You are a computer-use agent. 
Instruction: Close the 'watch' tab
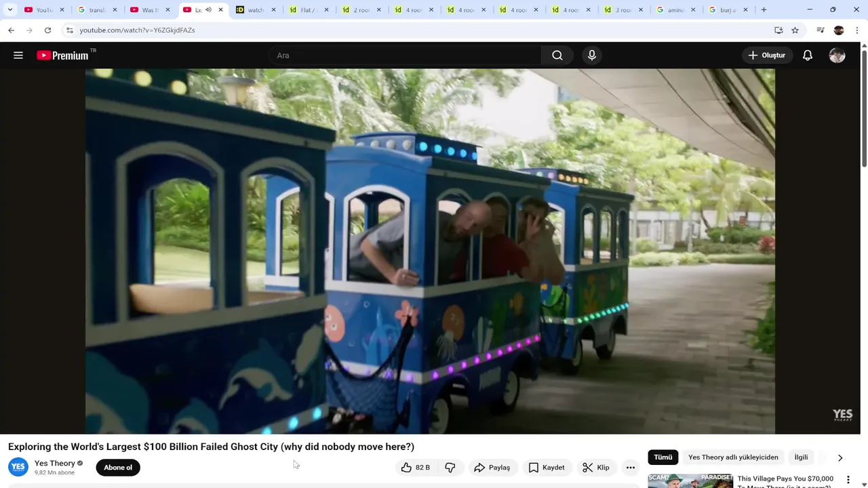[x=273, y=10]
